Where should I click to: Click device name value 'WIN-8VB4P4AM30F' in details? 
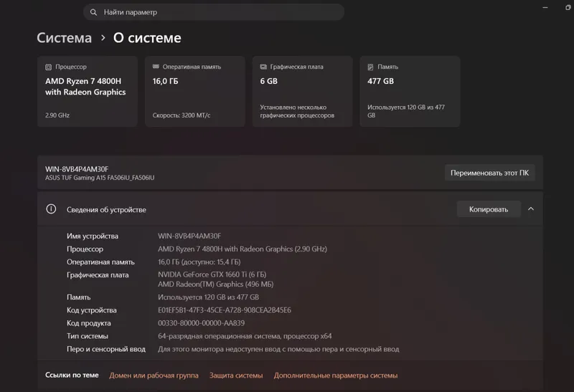(189, 236)
